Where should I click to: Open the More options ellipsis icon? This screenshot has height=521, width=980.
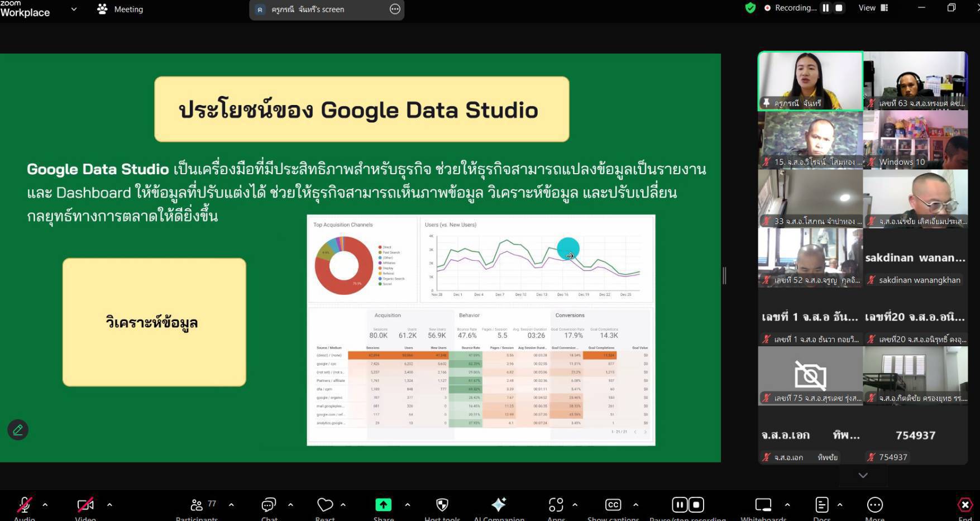coord(874,505)
